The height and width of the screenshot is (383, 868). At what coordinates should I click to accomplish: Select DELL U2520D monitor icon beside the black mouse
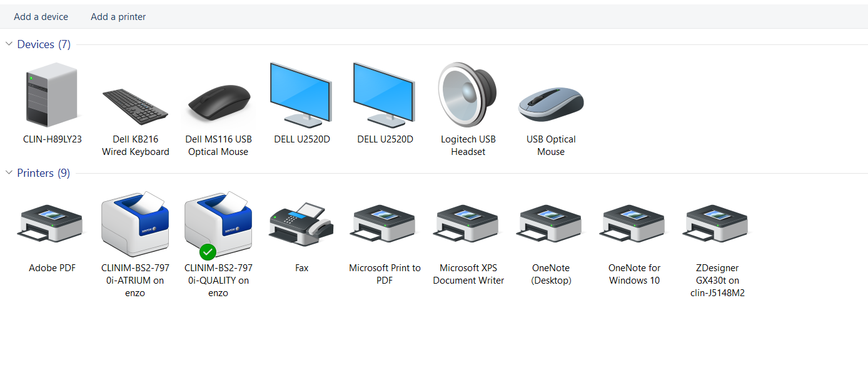click(x=301, y=94)
